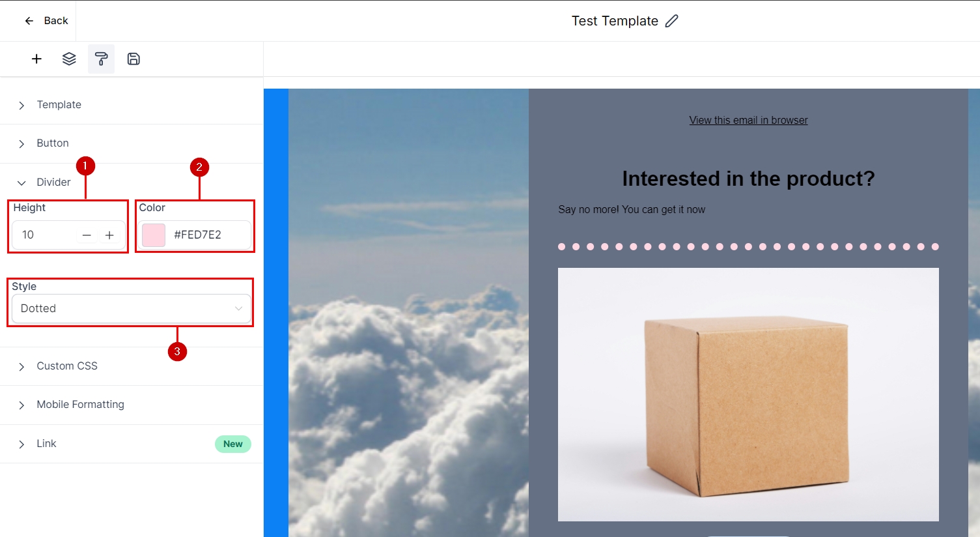Click pencil icon to rename Test Template
The height and width of the screenshot is (537, 980).
[x=671, y=21]
